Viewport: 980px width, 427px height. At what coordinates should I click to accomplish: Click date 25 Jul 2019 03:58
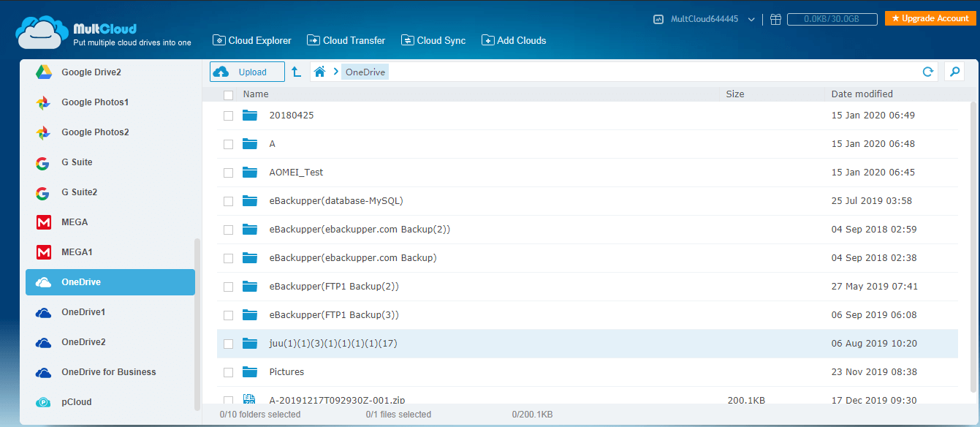pyautogui.click(x=872, y=201)
